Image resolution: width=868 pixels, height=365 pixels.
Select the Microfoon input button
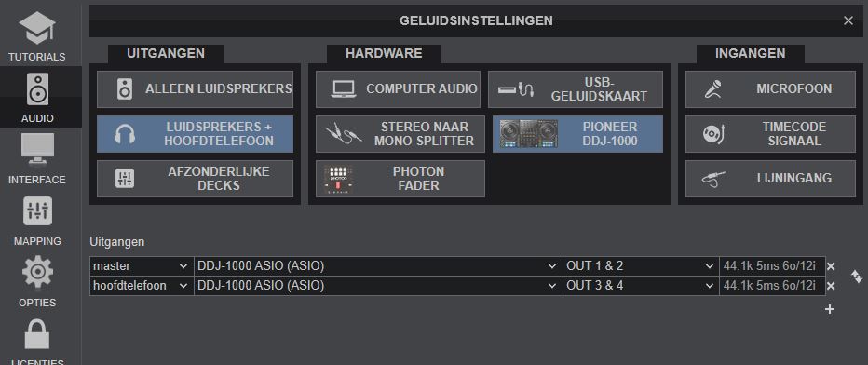[x=770, y=89]
